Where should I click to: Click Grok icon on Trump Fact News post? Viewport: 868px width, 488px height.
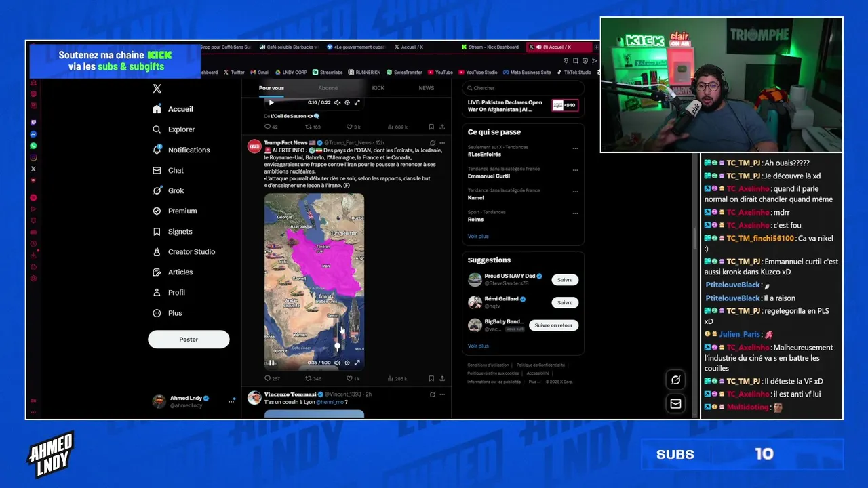[x=432, y=143]
